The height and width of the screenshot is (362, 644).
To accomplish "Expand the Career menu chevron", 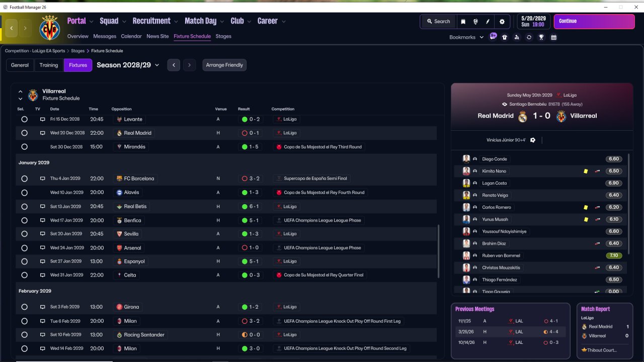I will [x=284, y=22].
